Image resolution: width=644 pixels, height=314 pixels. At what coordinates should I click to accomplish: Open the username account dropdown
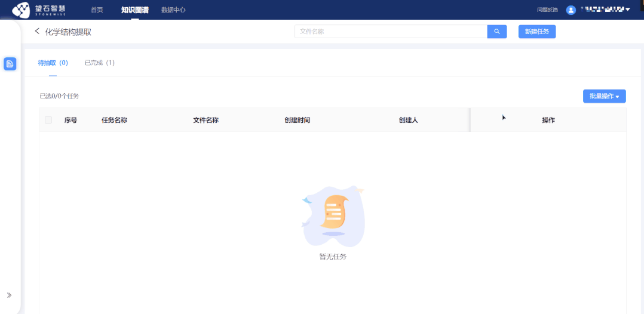coord(605,10)
